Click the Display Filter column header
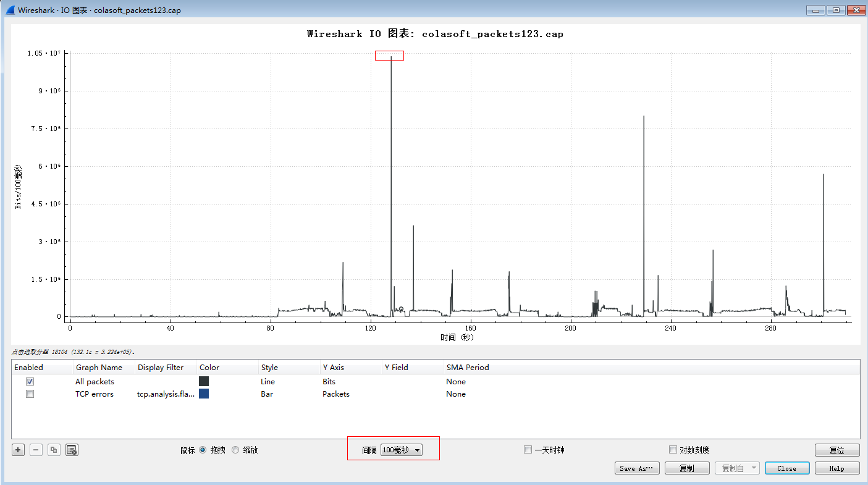Screen dimensions: 868x485 [x=166, y=367]
